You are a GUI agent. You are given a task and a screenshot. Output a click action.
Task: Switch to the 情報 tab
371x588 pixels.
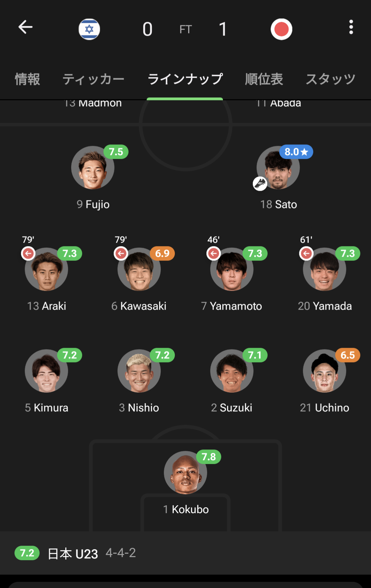pyautogui.click(x=27, y=79)
